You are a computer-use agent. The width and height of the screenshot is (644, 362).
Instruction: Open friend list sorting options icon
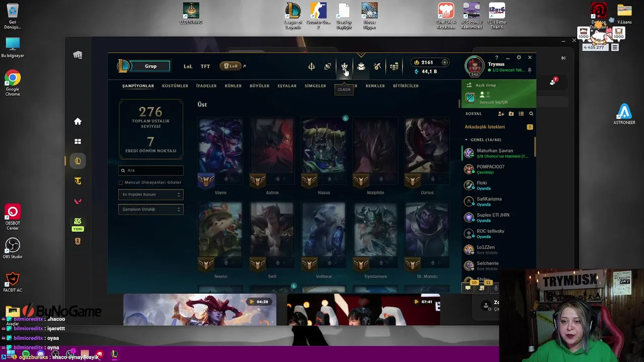[x=521, y=114]
